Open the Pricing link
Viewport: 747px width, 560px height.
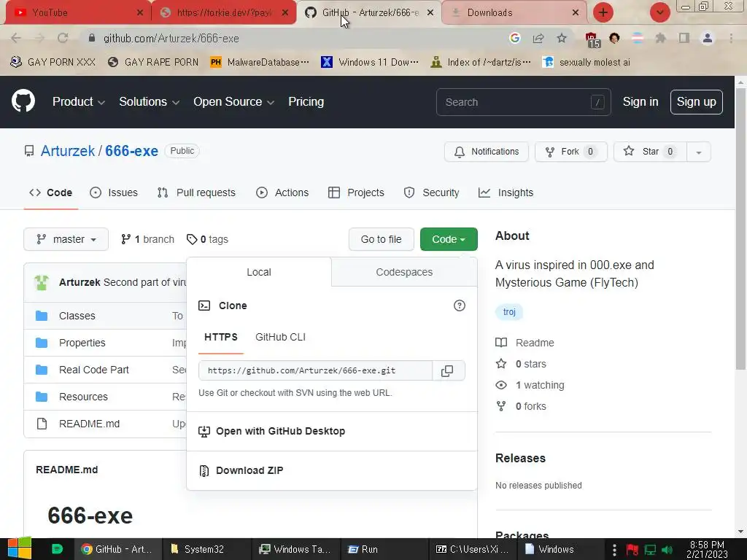pos(306,102)
